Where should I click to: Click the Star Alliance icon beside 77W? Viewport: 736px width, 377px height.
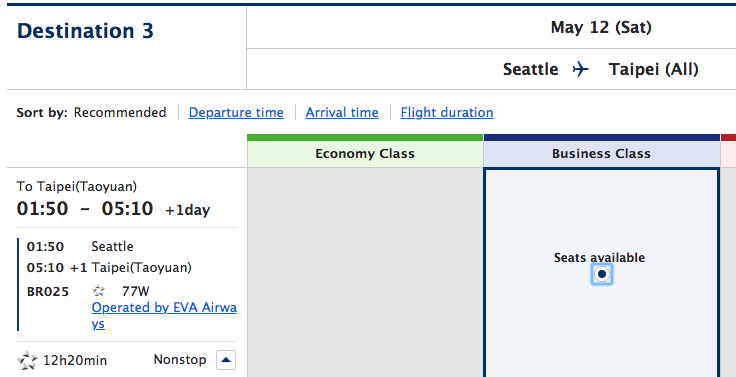pyautogui.click(x=98, y=292)
